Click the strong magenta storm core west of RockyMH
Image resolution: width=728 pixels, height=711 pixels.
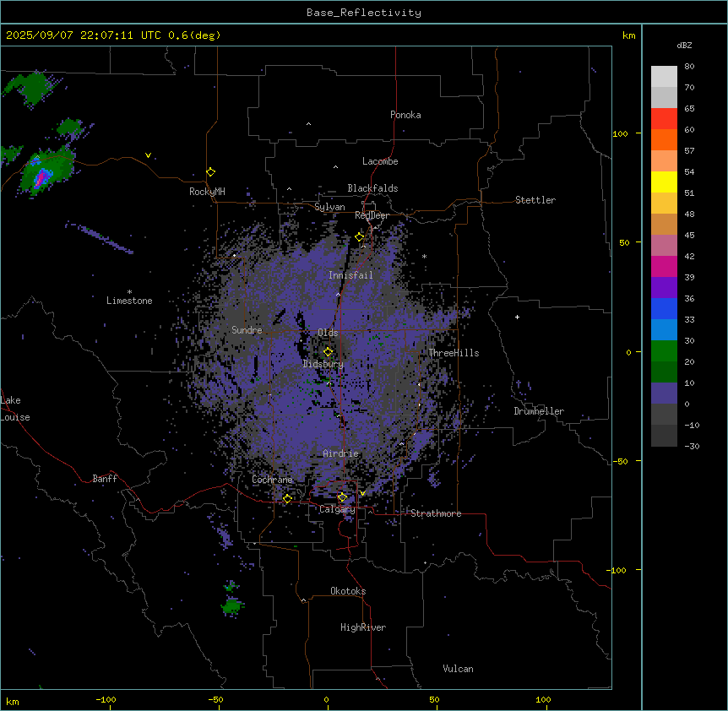pos(42,177)
